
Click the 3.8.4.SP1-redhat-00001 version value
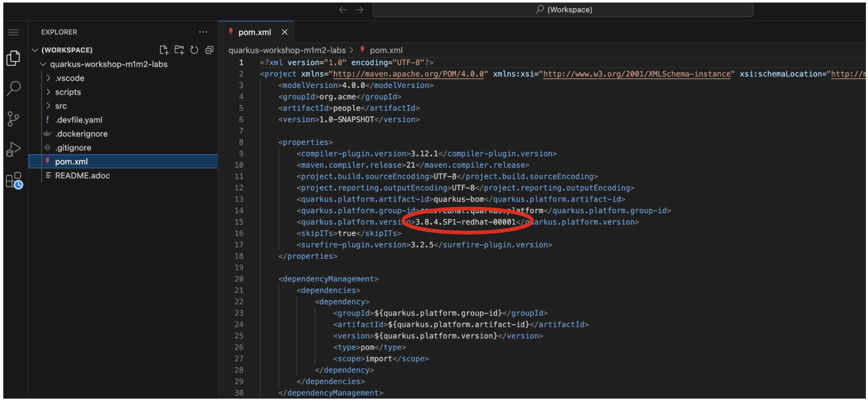click(x=465, y=222)
